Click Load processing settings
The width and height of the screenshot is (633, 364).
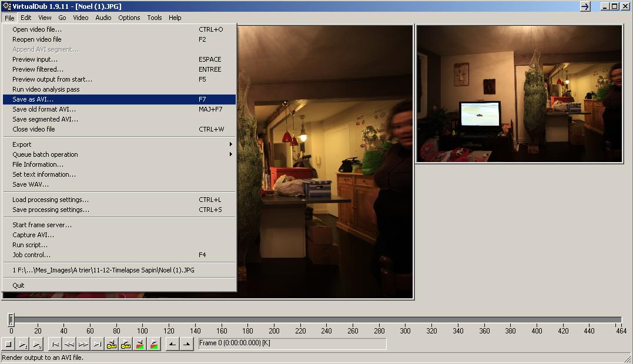click(119, 200)
